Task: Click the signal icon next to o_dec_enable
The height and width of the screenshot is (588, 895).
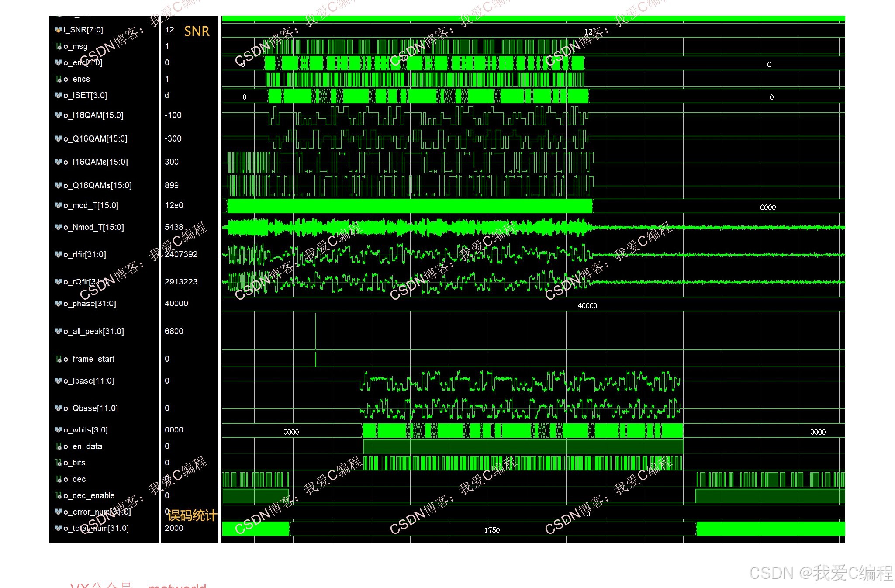Action: [x=58, y=495]
